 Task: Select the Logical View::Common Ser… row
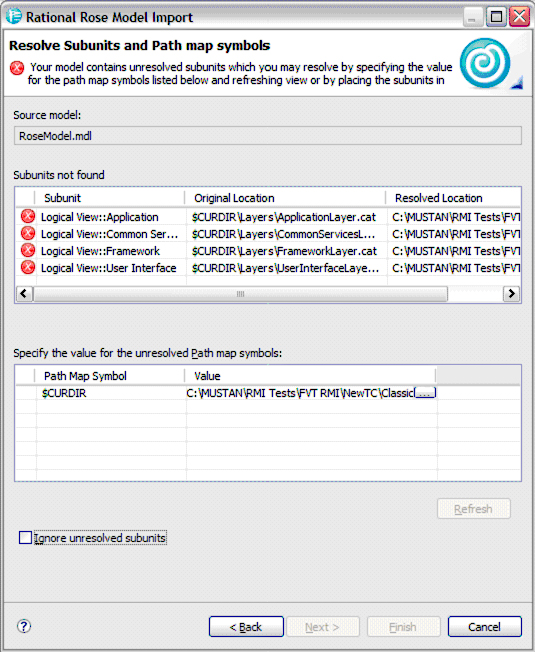click(x=268, y=234)
